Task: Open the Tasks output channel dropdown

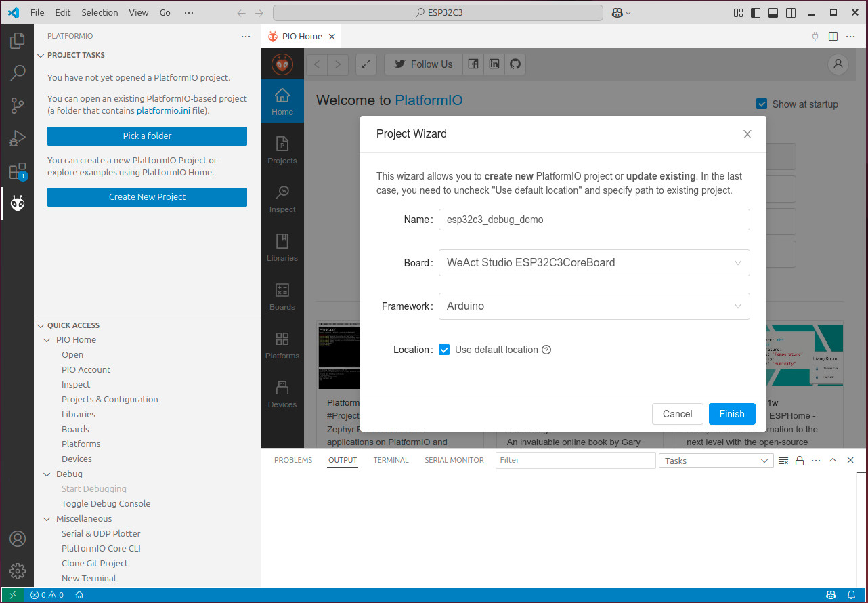Action: click(716, 461)
